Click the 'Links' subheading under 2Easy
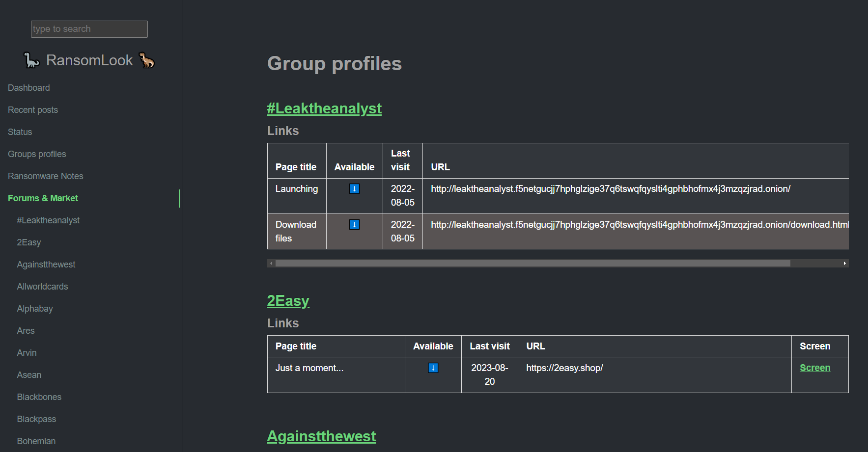Screen dimensions: 868x452 tap(283, 323)
